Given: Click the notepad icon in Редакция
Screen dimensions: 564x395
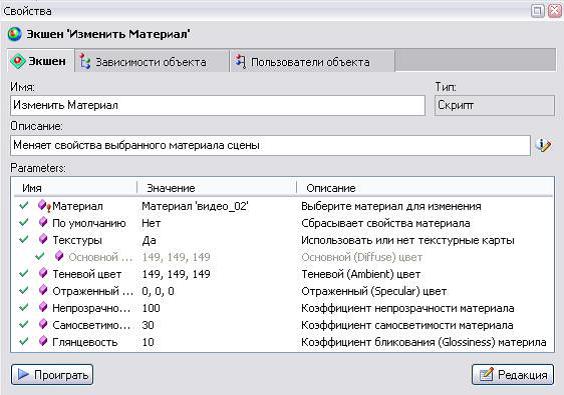Looking at the screenshot, I should pos(486,374).
